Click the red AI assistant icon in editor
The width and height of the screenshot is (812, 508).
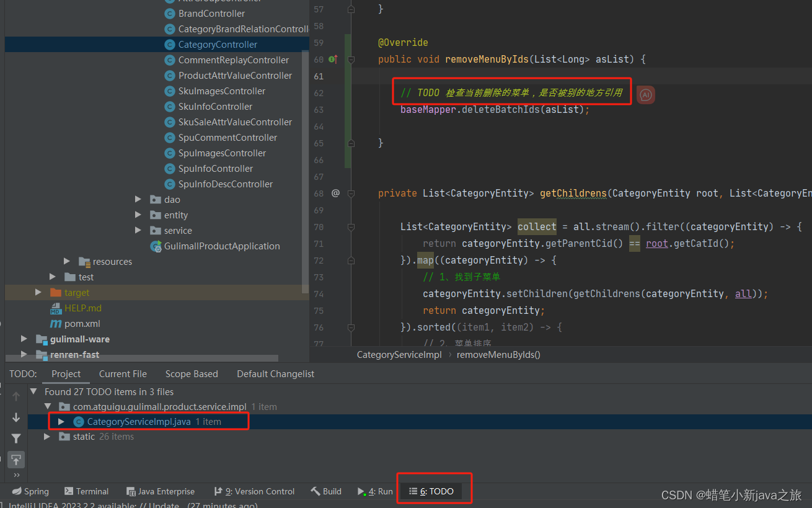click(x=646, y=95)
